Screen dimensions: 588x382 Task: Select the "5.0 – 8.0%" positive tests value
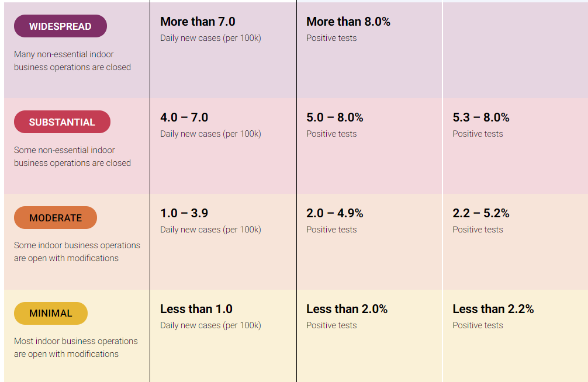coord(335,117)
